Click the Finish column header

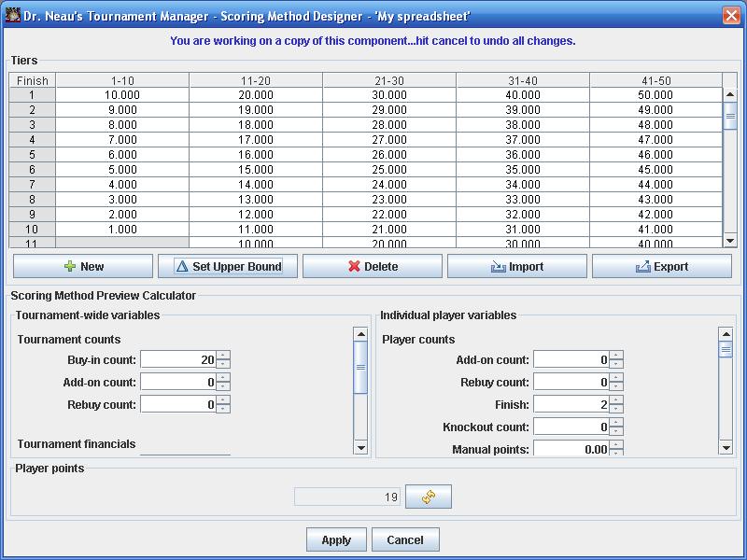(x=33, y=80)
